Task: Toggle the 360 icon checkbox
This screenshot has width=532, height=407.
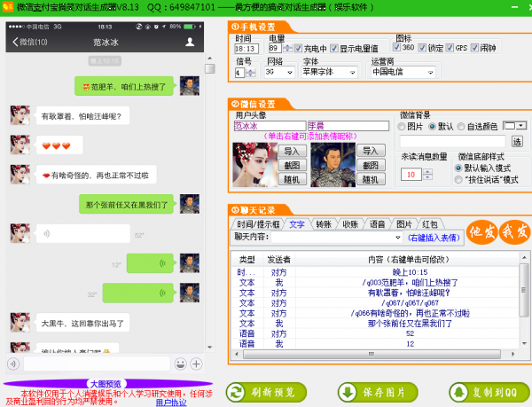Action: [x=396, y=47]
